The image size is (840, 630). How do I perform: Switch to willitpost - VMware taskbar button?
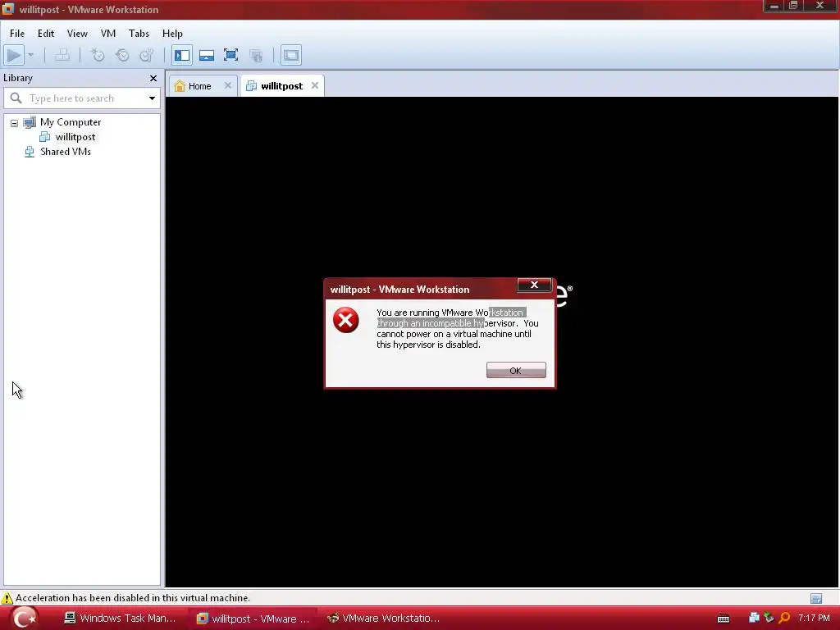[x=253, y=619]
